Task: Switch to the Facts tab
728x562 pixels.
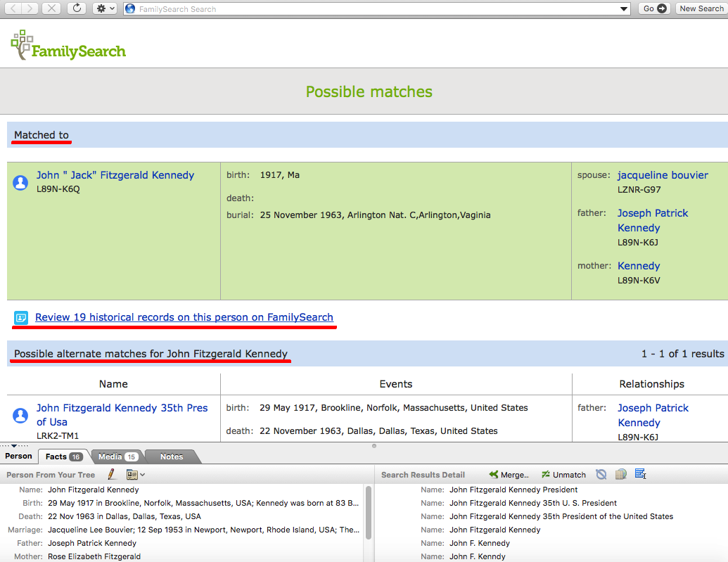Action: [63, 456]
